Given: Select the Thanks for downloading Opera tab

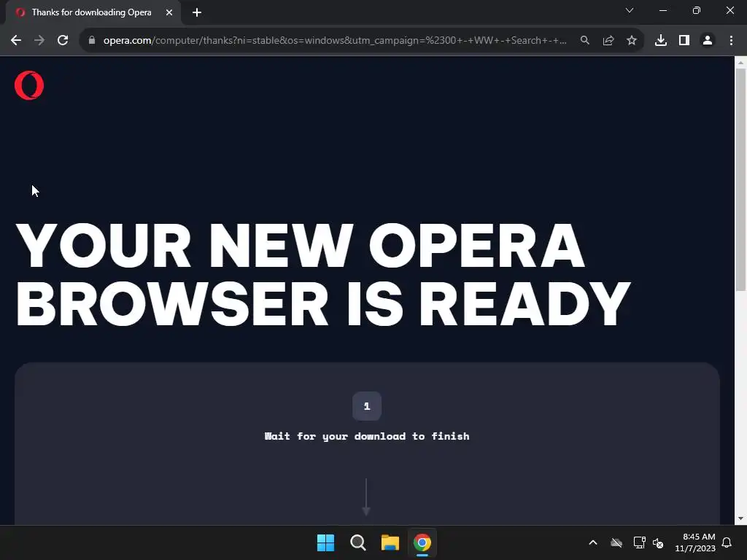Looking at the screenshot, I should [x=93, y=12].
